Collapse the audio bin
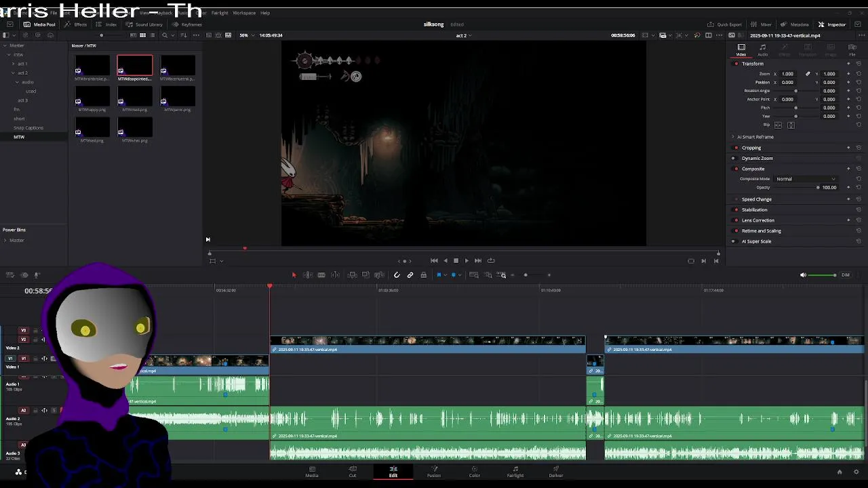 coord(18,82)
